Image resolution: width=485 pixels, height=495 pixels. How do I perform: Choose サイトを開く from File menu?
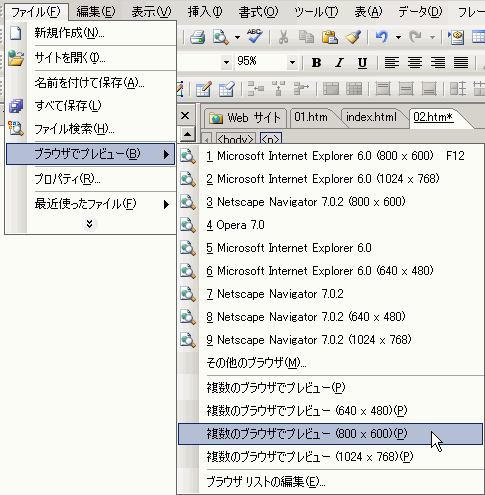click(91, 58)
